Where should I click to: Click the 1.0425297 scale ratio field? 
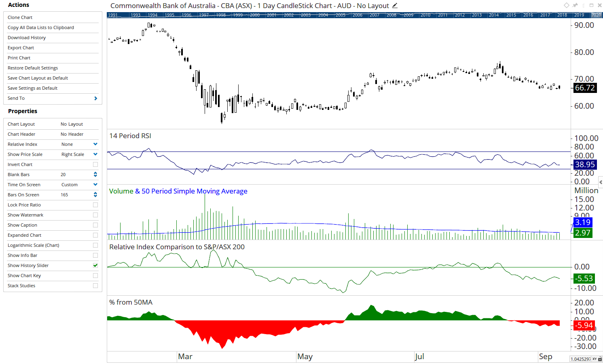[581, 359]
